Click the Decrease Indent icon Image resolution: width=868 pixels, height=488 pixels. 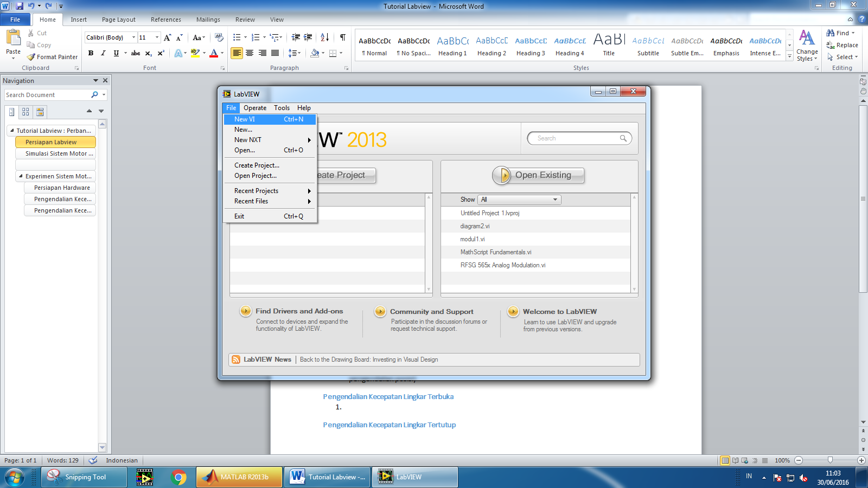click(x=296, y=37)
